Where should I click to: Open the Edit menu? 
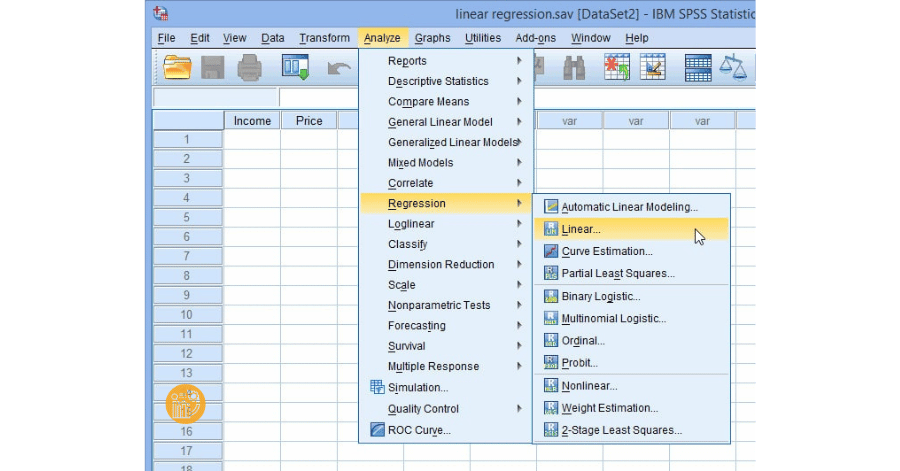200,38
